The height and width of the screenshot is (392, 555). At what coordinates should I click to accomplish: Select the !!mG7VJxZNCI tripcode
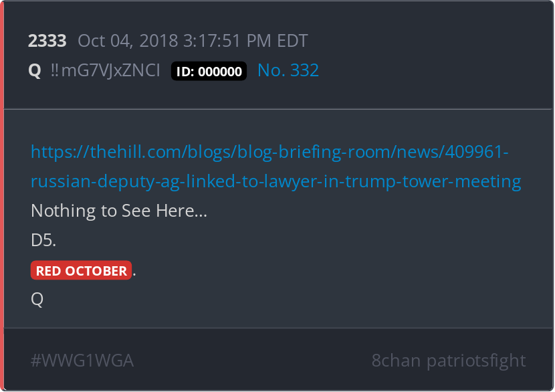(x=106, y=70)
